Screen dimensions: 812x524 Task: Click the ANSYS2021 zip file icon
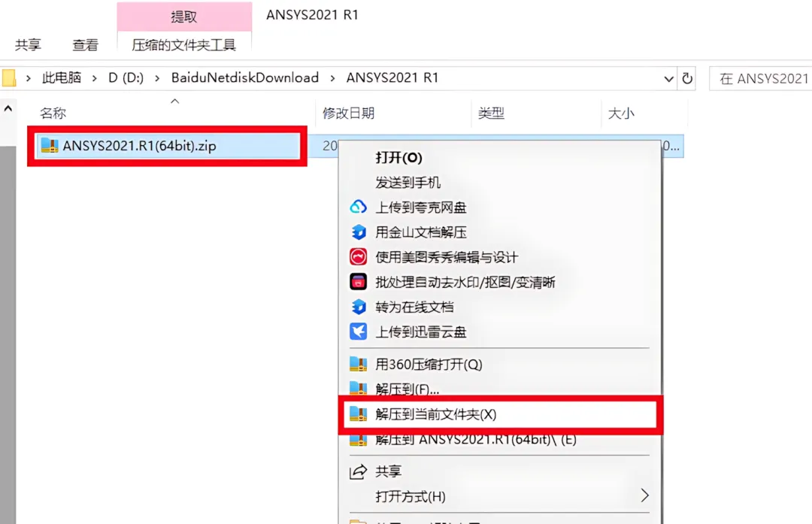[x=50, y=146]
